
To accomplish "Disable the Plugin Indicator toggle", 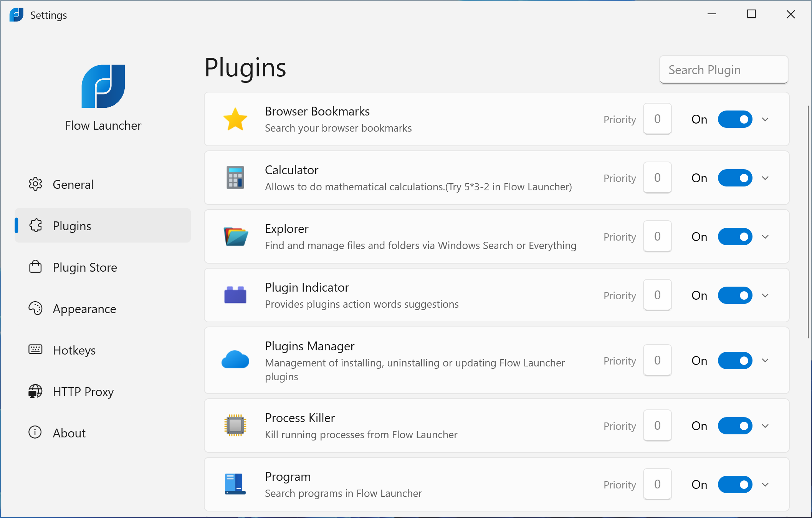I will coord(735,295).
